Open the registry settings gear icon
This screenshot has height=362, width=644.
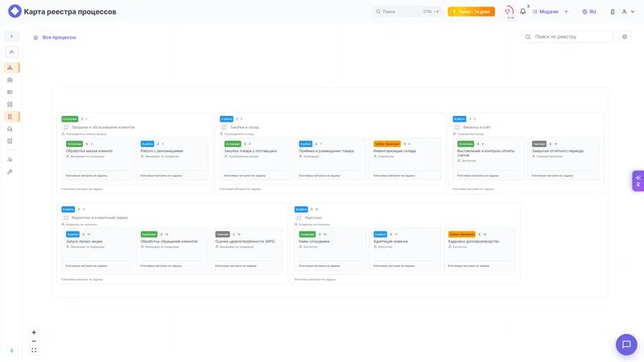625,37
